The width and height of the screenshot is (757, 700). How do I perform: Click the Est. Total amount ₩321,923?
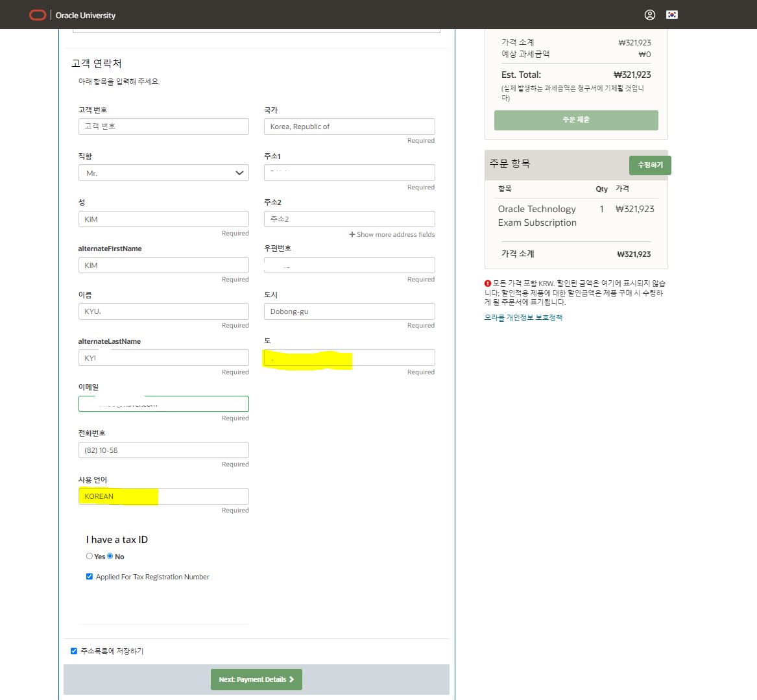pyautogui.click(x=632, y=75)
